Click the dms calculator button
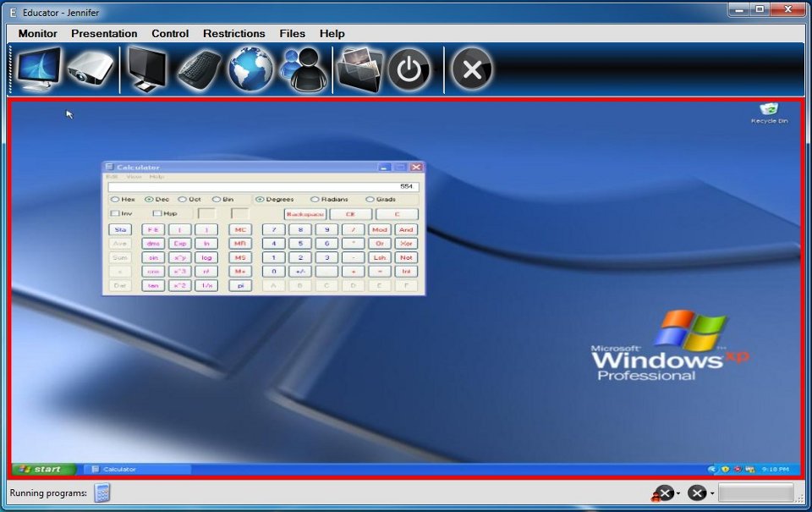The width and height of the screenshot is (812, 512). [x=153, y=244]
